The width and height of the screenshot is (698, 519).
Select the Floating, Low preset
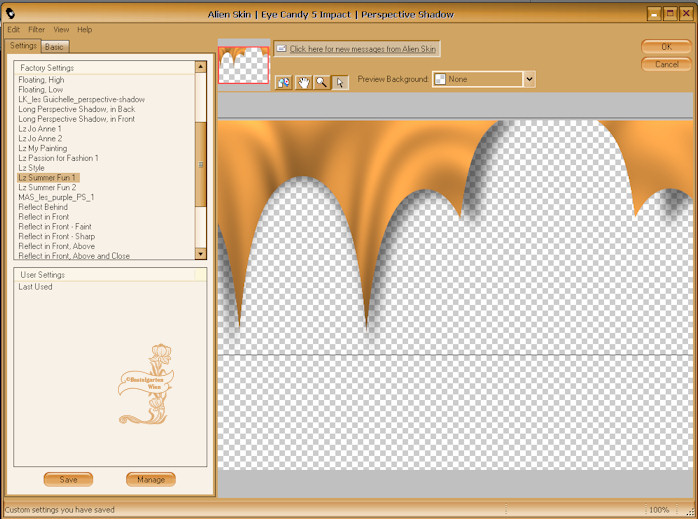click(41, 89)
